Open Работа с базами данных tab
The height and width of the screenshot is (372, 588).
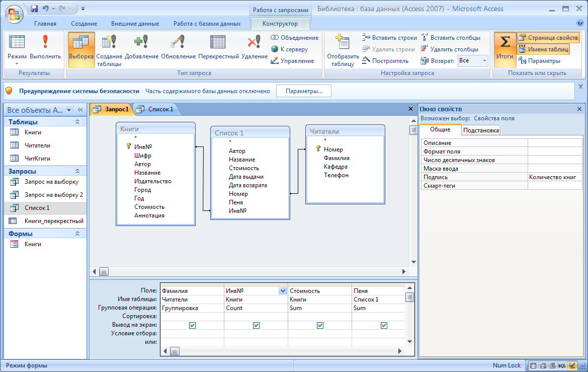[207, 24]
